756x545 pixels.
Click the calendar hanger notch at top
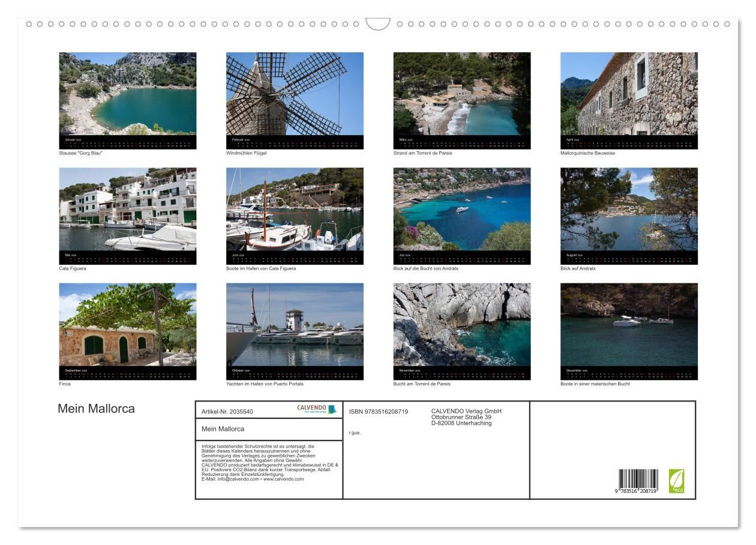pos(378,24)
